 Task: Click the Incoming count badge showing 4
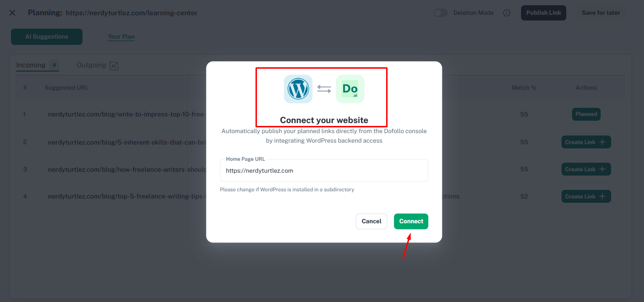[x=54, y=65]
